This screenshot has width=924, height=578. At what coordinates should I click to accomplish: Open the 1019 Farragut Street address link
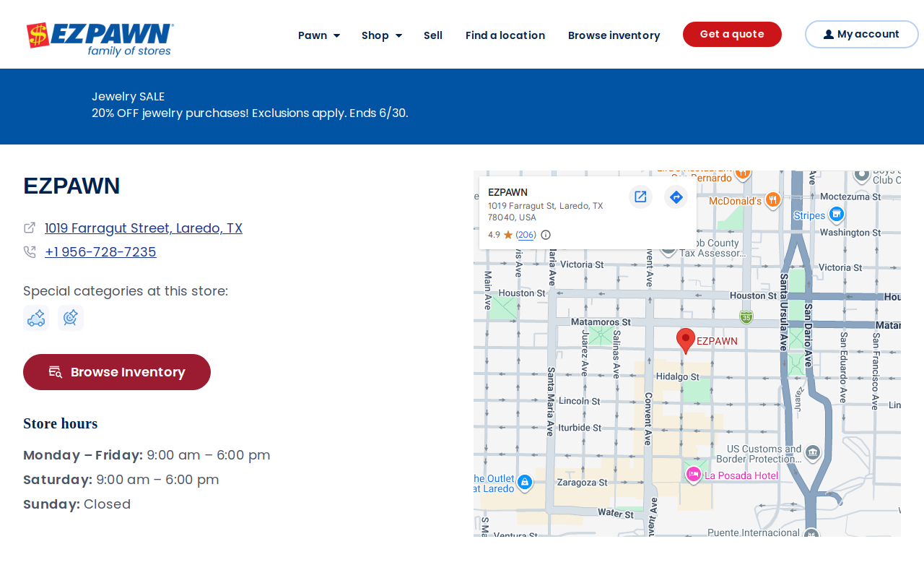click(144, 228)
